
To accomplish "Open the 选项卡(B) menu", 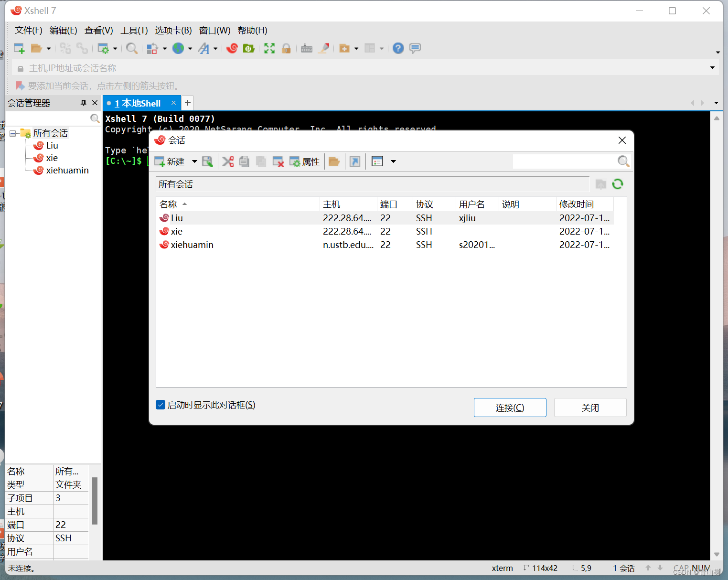I will point(173,30).
